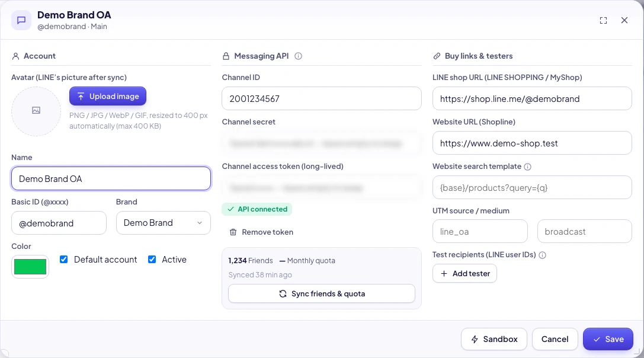
Task: Click the Buy links & testers heading
Action: [479, 56]
